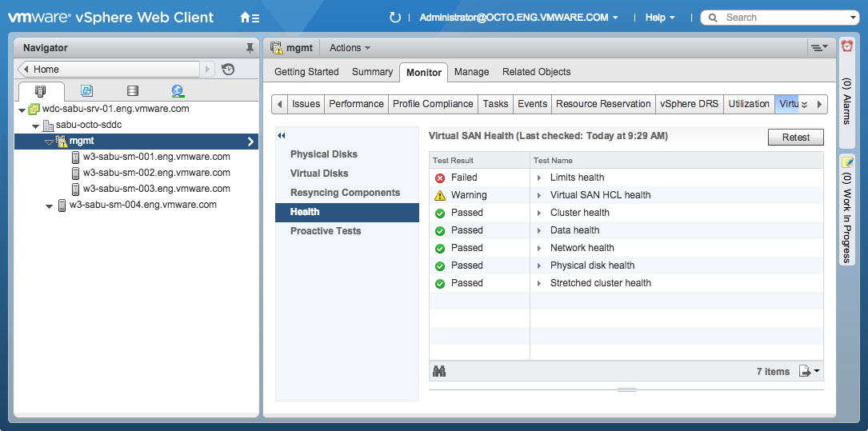Click the Work In Progress note icon
868x431 pixels.
847,162
